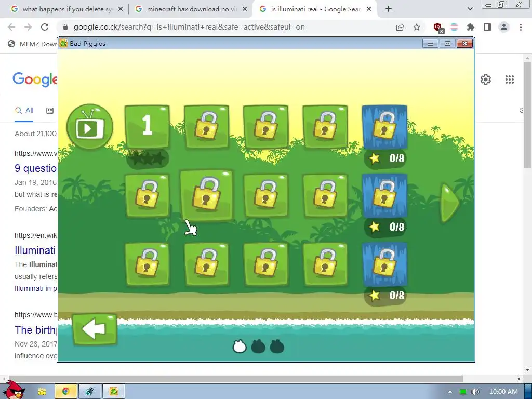Open the MEMZ Download bookmark
Image resolution: width=532 pixels, height=399 pixels.
pos(32,44)
